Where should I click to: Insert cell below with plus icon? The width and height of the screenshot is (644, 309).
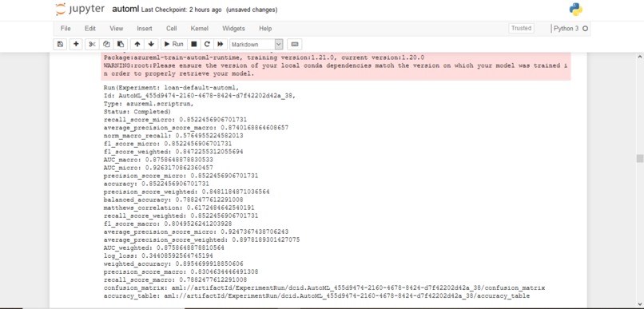point(76,44)
